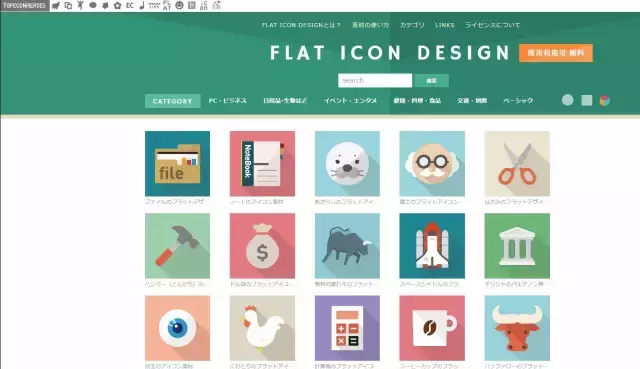The width and height of the screenshot is (640, 369).
Task: Click the speech bubble icon in top bar
Action: [93, 6]
